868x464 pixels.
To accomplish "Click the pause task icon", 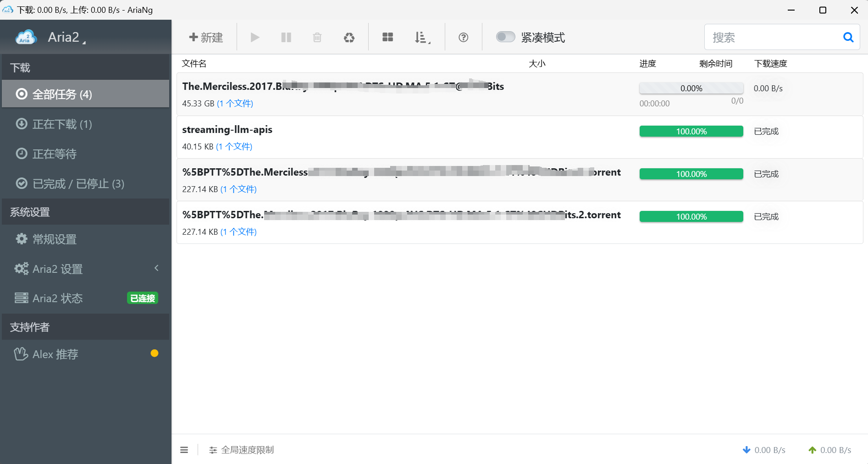I will click(286, 37).
